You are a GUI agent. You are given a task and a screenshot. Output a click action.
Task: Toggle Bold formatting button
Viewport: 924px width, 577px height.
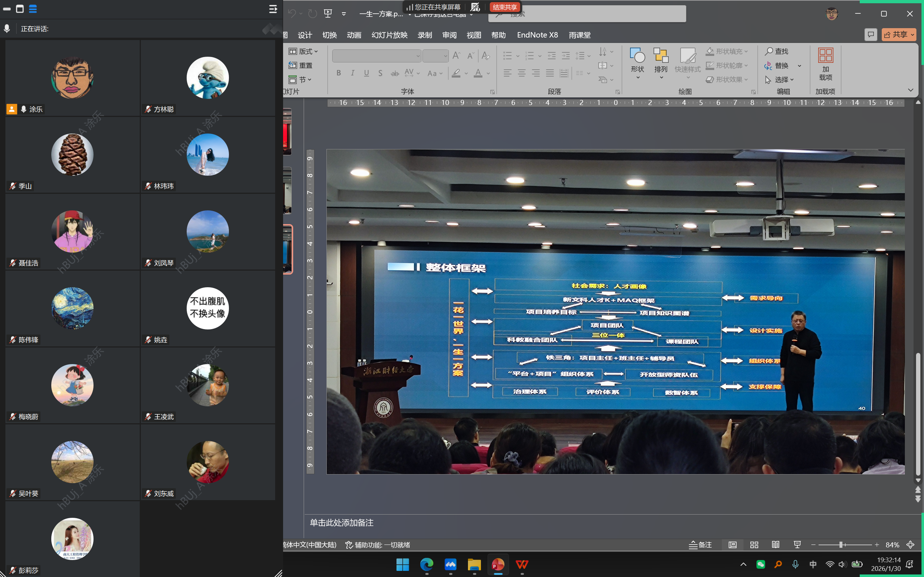coord(338,73)
